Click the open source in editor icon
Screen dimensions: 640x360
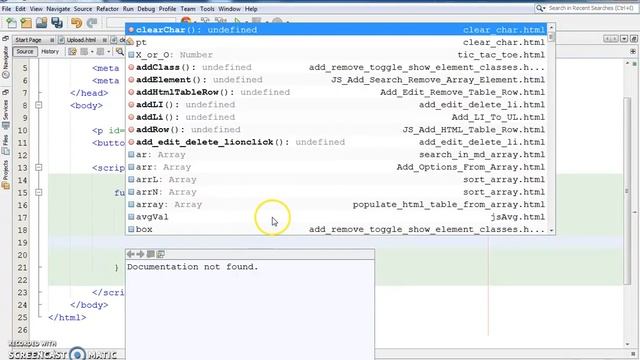pos(161,254)
